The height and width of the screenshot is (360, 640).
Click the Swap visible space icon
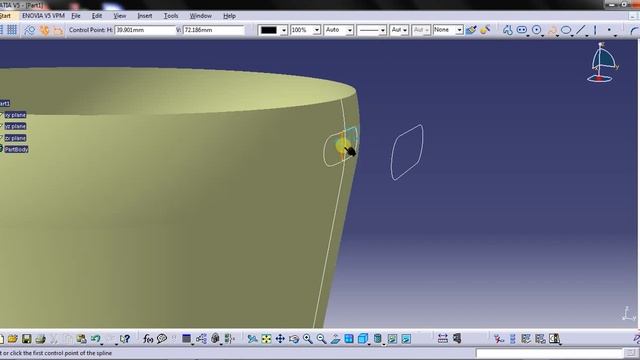406,339
